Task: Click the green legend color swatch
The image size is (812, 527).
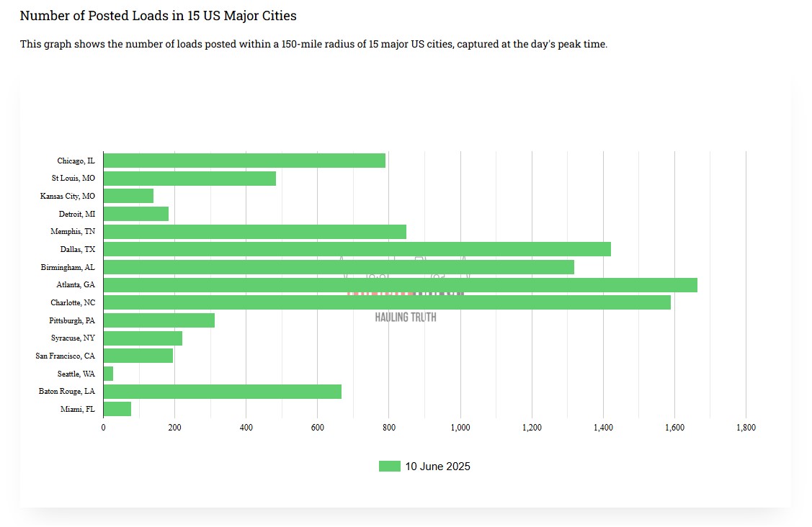Action: point(389,467)
